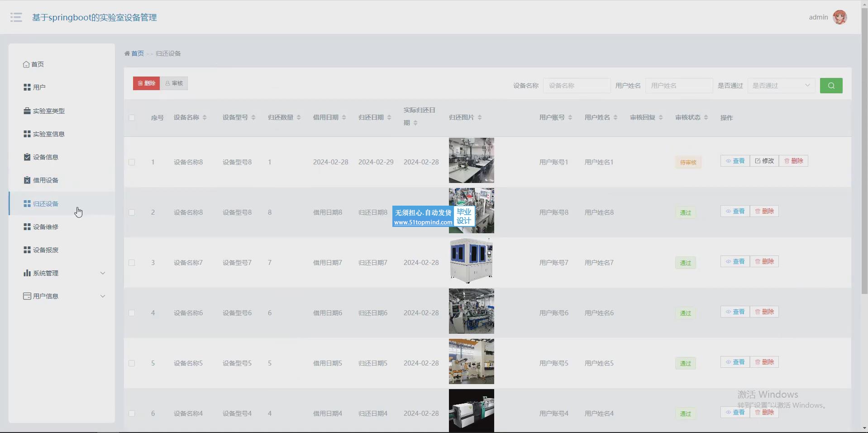
Task: Click 查看 for 用户姓名5 row
Action: 735,362
